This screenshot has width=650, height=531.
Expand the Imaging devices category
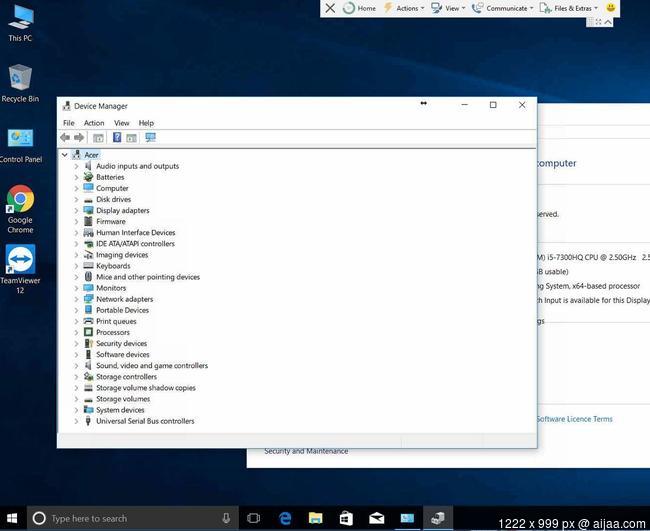tap(76, 255)
